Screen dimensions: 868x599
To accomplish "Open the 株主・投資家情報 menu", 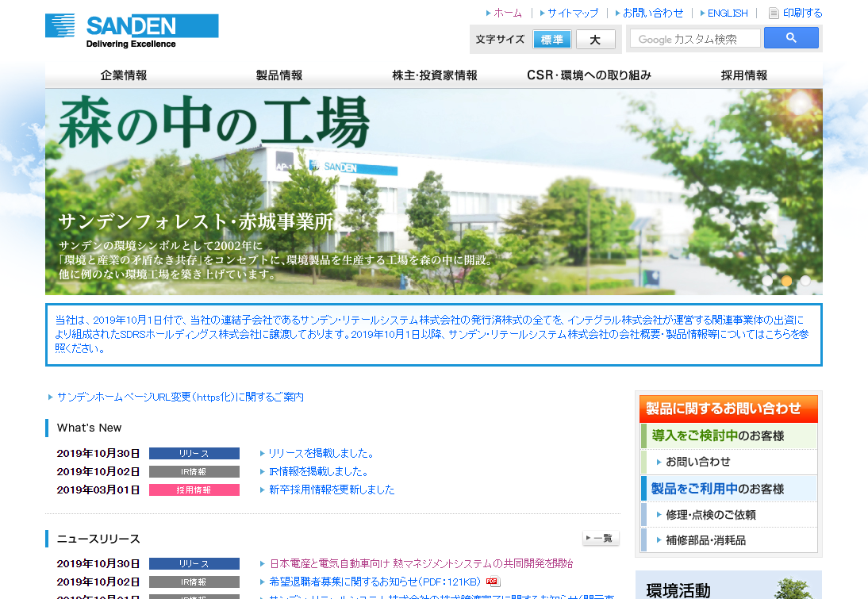I will coord(435,75).
